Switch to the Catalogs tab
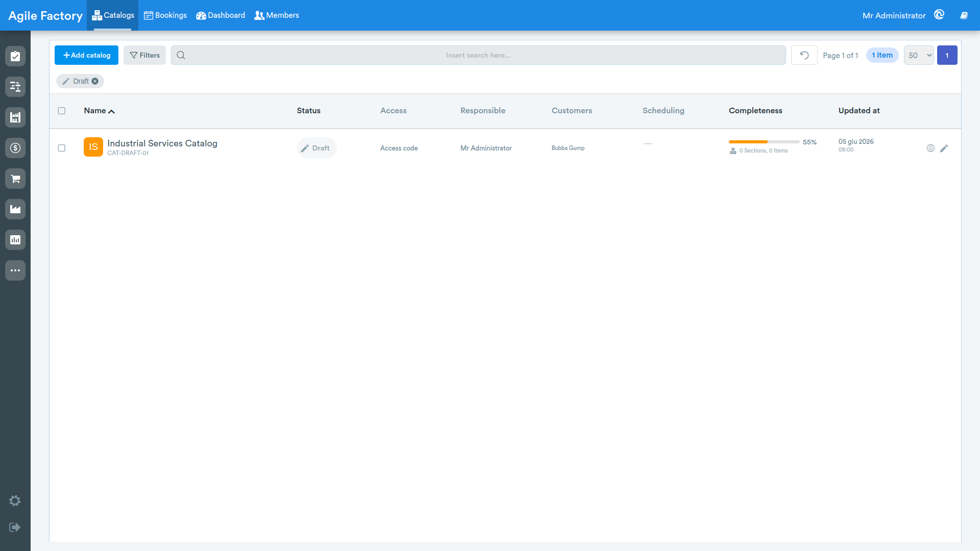The height and width of the screenshot is (551, 980). pos(113,15)
